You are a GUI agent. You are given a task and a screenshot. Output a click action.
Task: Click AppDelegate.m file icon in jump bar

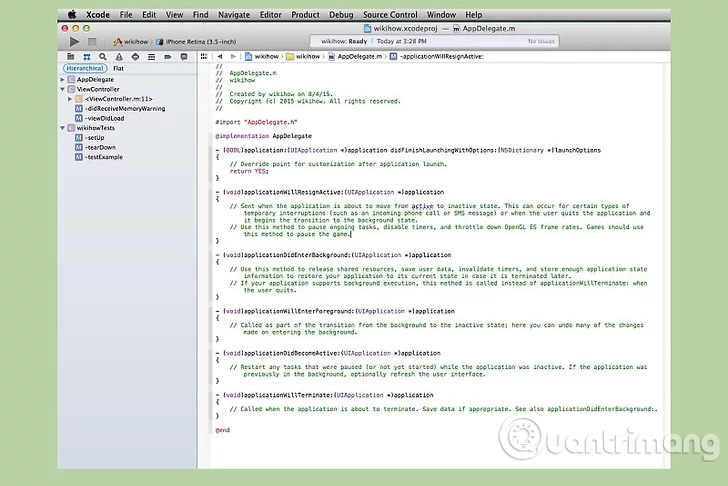point(332,56)
